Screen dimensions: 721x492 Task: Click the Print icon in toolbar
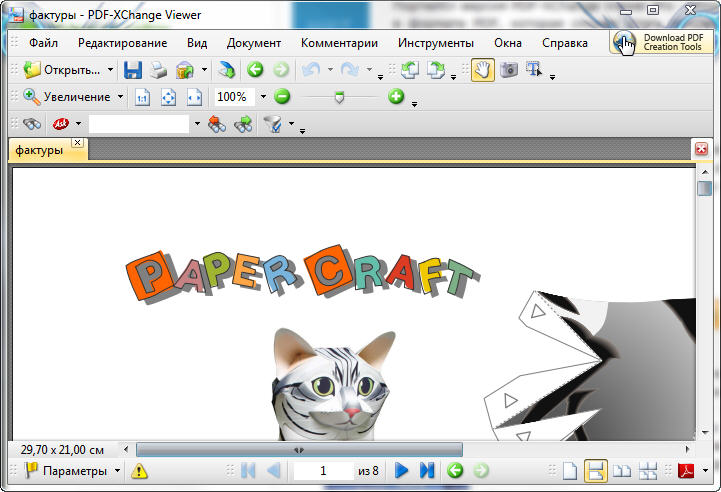(x=158, y=70)
